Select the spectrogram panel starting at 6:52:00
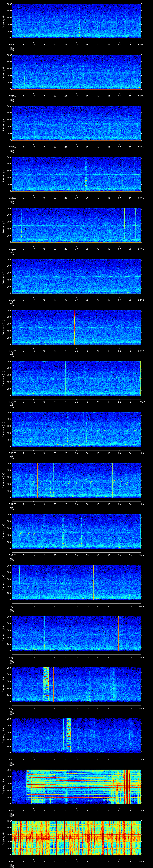Image resolution: width=153 pixels, height=868 pixels. (x=77, y=21)
